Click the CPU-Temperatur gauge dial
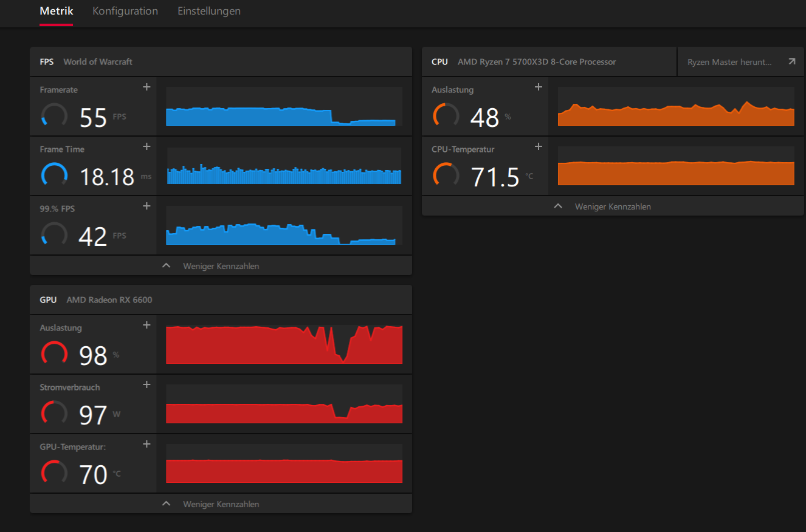Image resolution: width=806 pixels, height=532 pixels. coord(446,175)
